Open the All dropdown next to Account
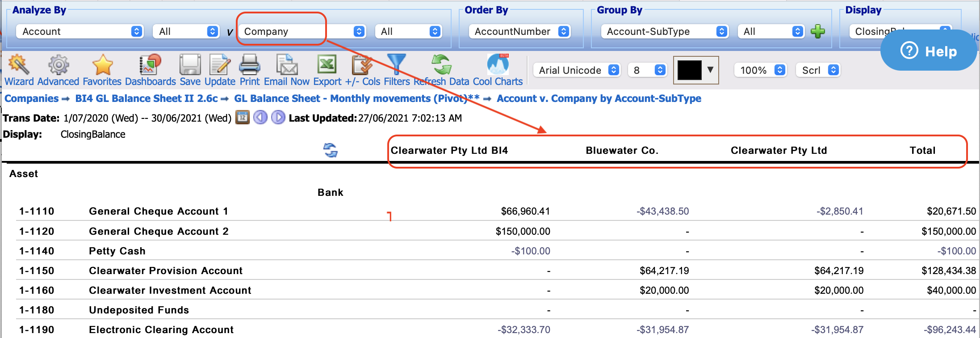Viewport: 980px width, 338px height. [x=186, y=31]
